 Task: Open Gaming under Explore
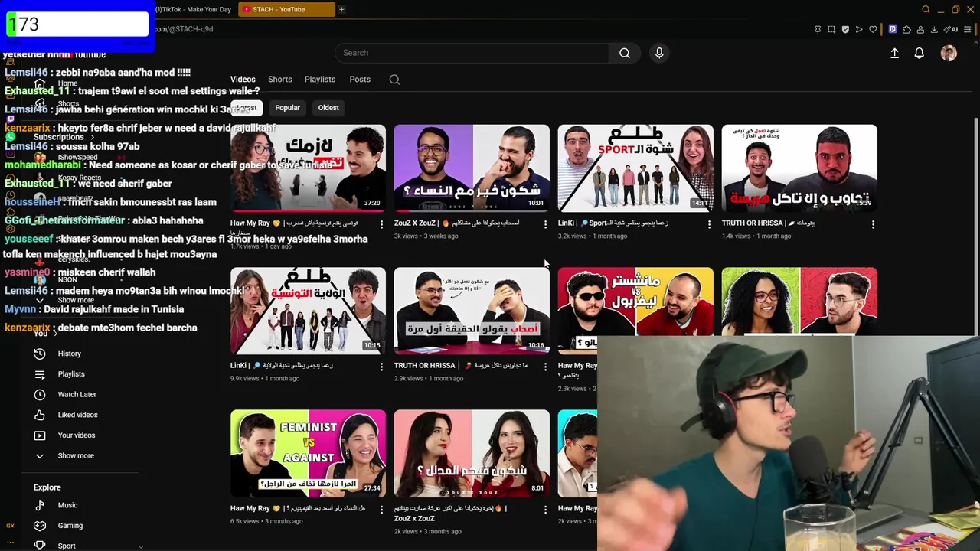[70, 526]
